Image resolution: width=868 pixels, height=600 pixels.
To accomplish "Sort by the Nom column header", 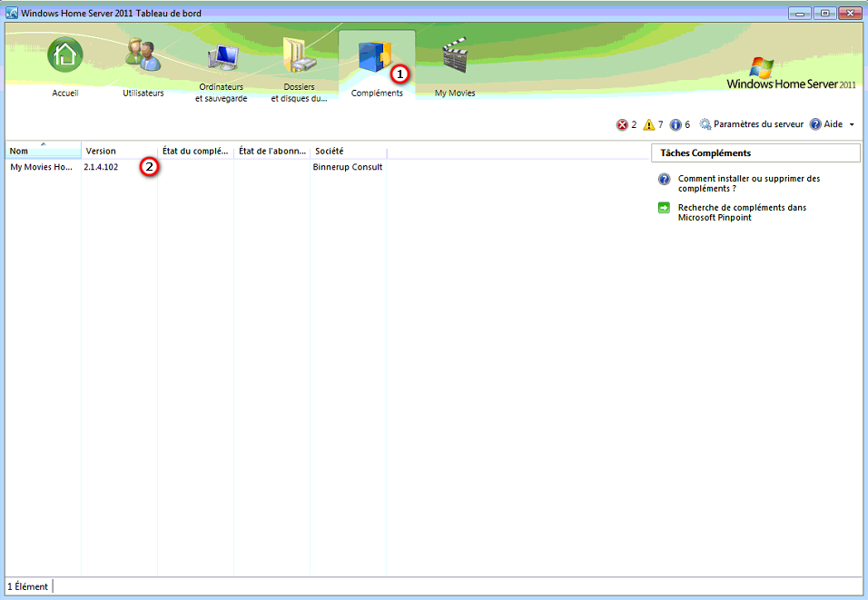I will [44, 151].
